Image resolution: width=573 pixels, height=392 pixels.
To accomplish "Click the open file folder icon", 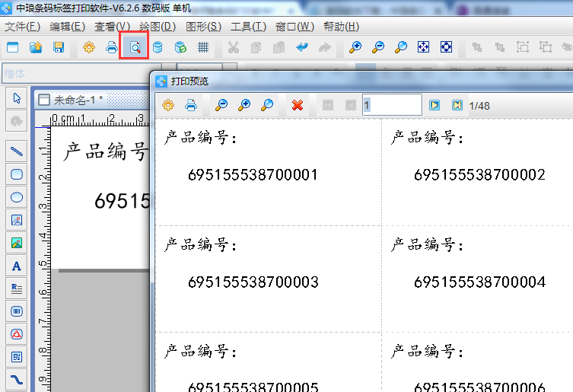I will (36, 47).
